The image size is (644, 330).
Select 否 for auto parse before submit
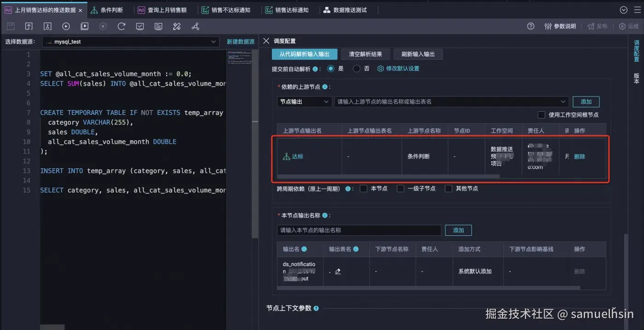click(x=356, y=68)
